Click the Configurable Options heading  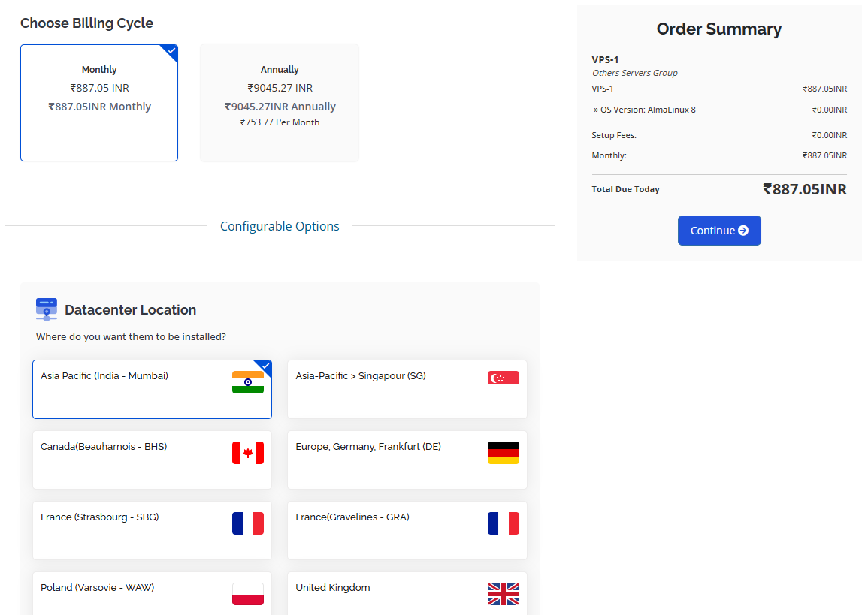point(280,226)
